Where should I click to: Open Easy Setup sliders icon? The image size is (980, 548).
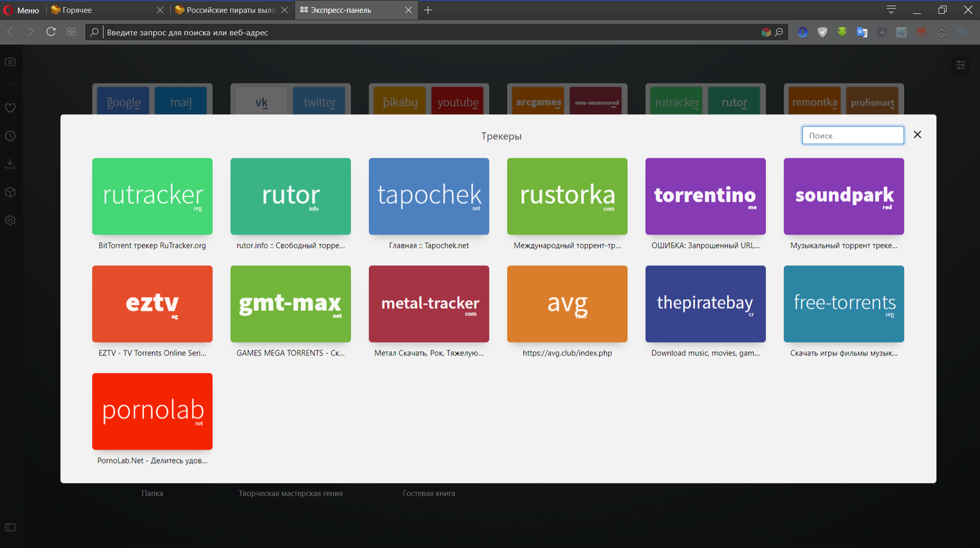[960, 65]
